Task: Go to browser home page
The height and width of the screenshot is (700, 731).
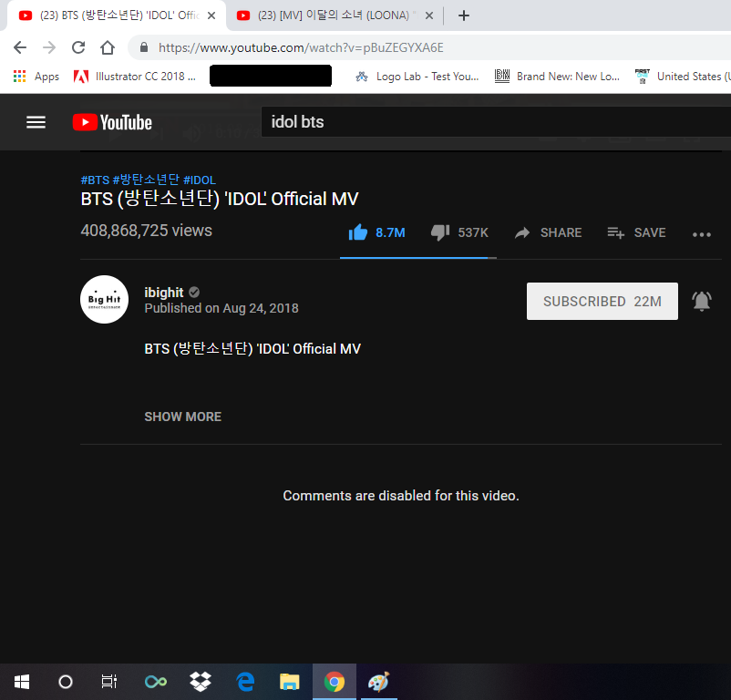Action: pyautogui.click(x=108, y=47)
